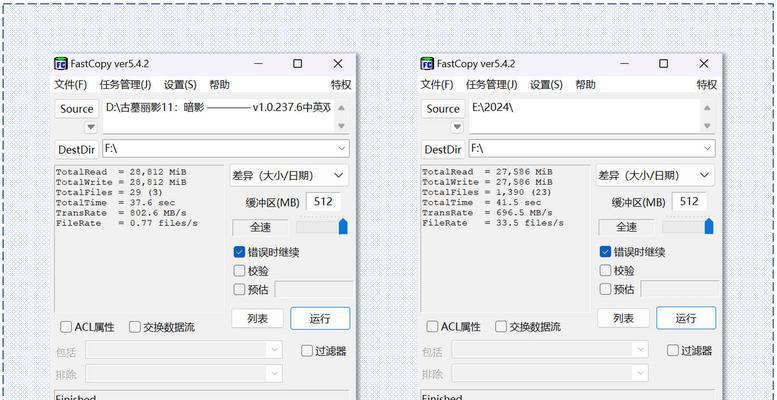The width and height of the screenshot is (777, 400).
Task: Enable 预估 checkbox in right window
Action: coord(605,289)
